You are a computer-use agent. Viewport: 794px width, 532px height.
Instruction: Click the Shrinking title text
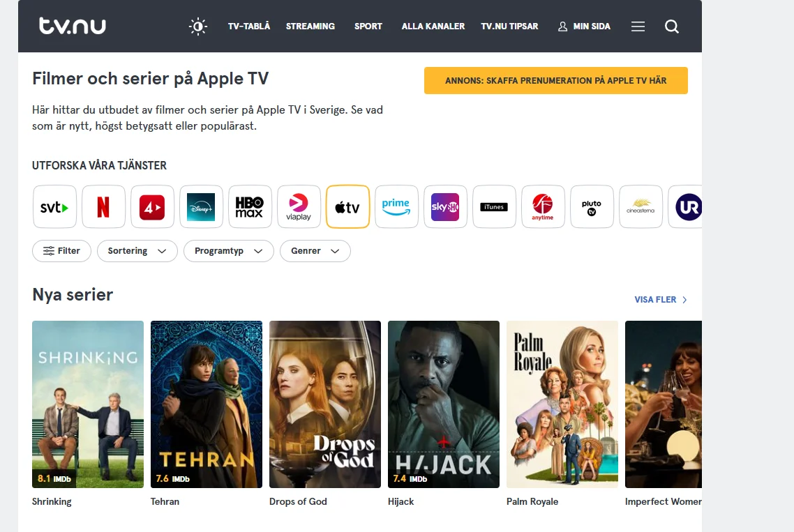tap(52, 501)
